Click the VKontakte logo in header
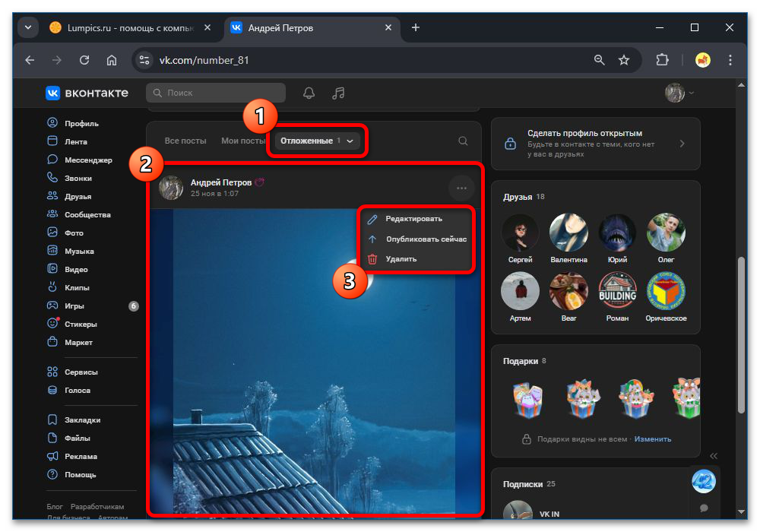The height and width of the screenshot is (532, 760). 87,93
